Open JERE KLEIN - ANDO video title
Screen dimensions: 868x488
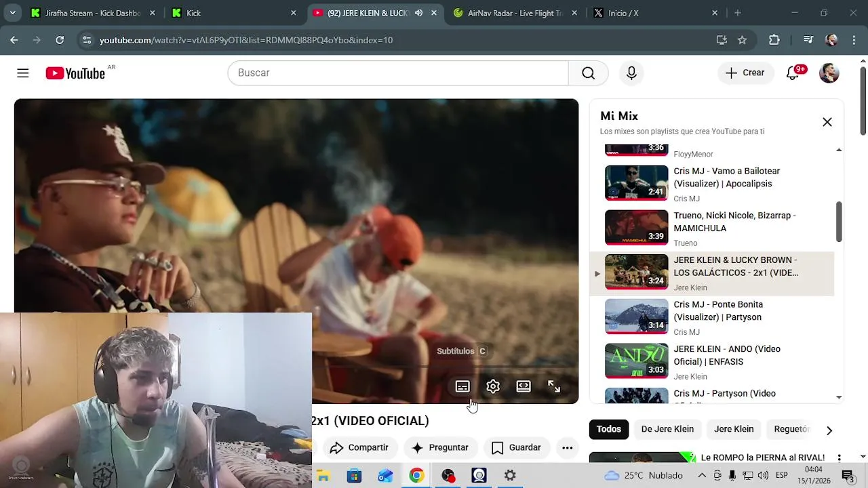click(727, 355)
